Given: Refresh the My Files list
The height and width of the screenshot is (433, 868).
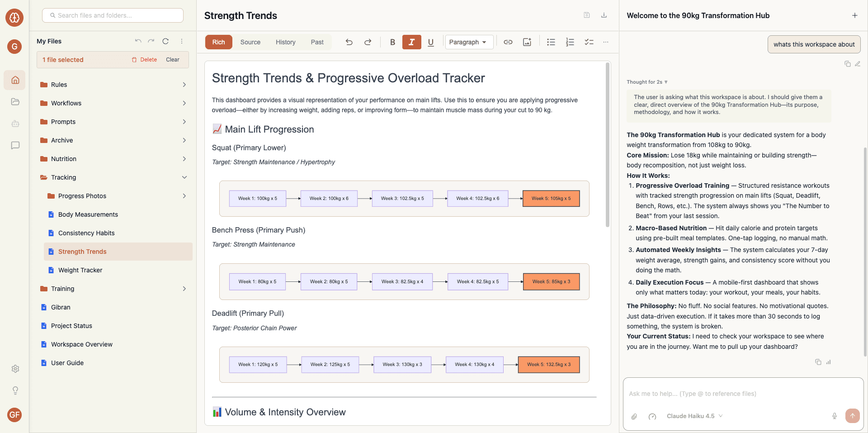Looking at the screenshot, I should coord(165,41).
